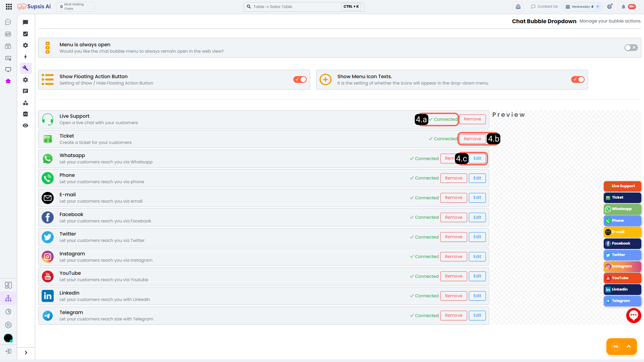Click Instagram in the preview menu
The height and width of the screenshot is (362, 644).
[x=622, y=266]
